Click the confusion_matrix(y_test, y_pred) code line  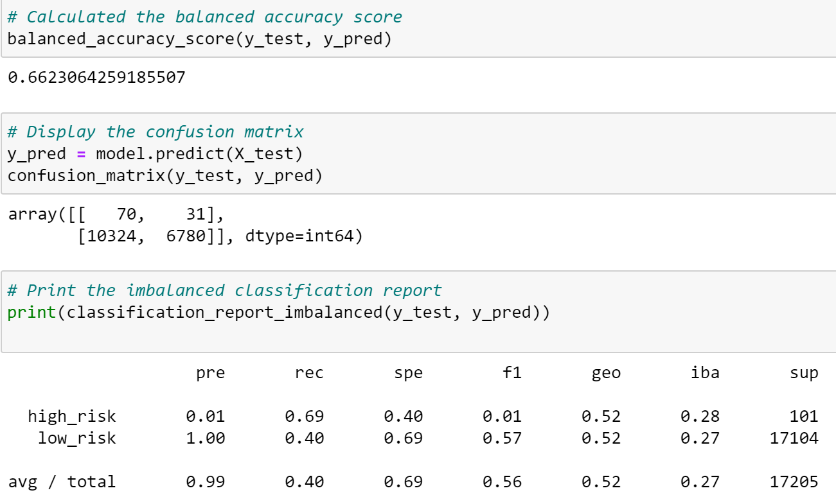(165, 175)
